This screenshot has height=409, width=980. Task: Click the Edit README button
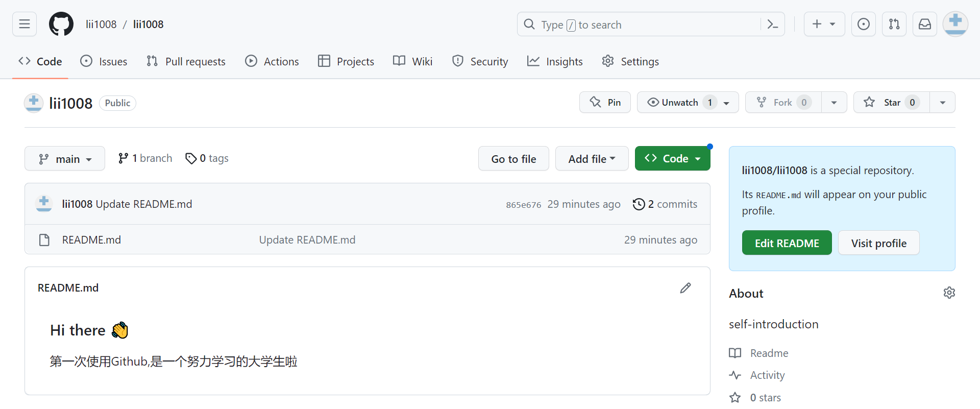click(x=787, y=243)
